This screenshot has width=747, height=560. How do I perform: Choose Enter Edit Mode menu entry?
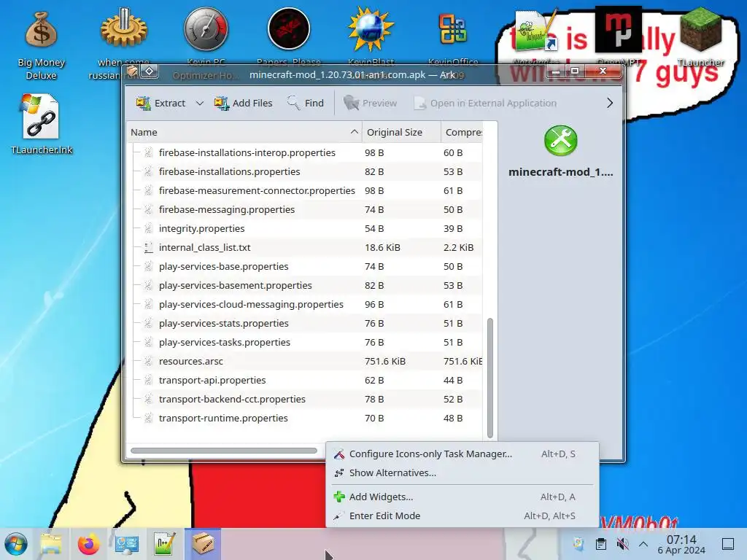pos(462,516)
